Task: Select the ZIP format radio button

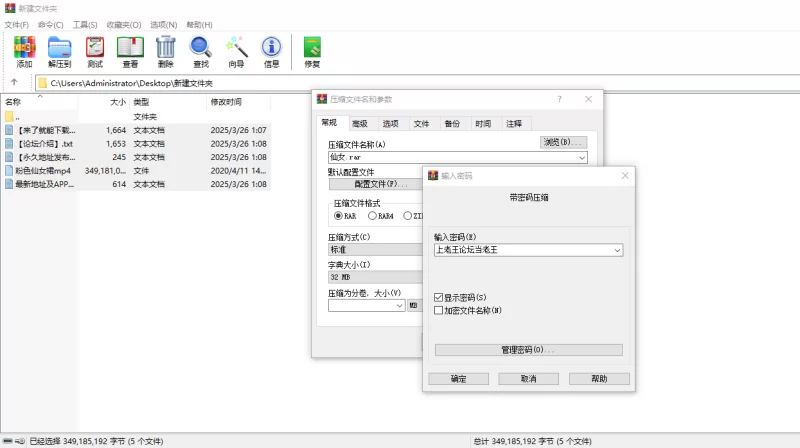Action: point(407,216)
